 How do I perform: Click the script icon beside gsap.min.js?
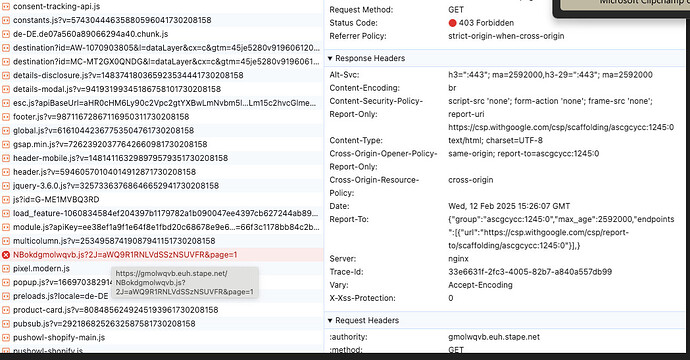6,144
